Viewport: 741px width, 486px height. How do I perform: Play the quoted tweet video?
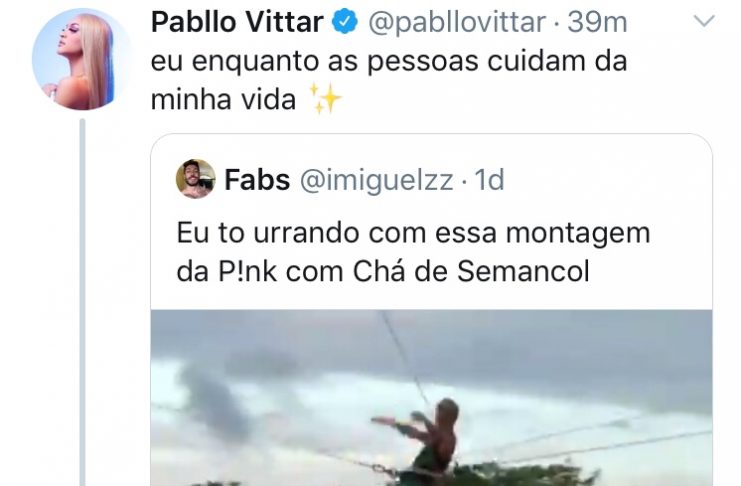tap(431, 398)
